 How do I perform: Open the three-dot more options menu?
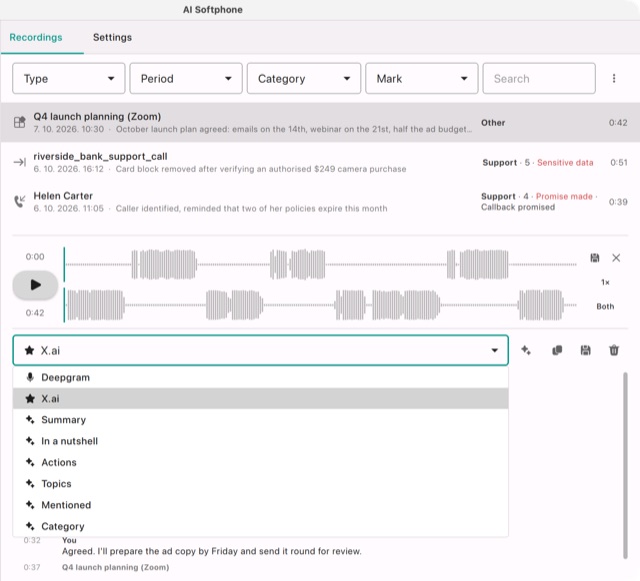(613, 78)
